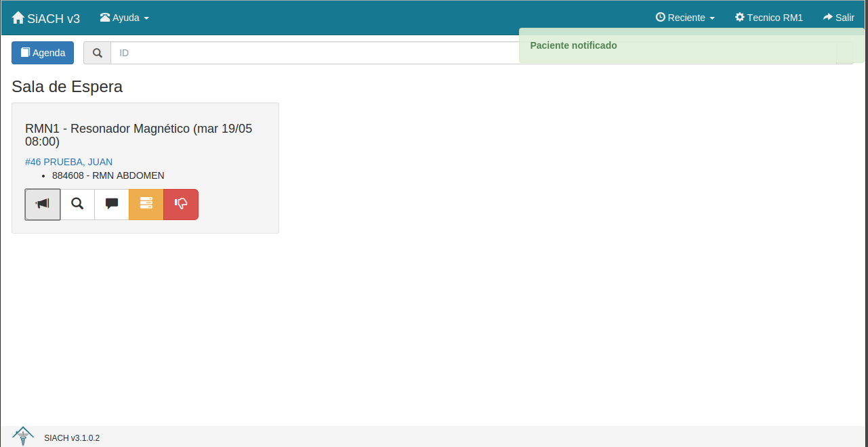Click the Sala de Espera heading
Image resolution: width=868 pixels, height=447 pixels.
point(67,87)
